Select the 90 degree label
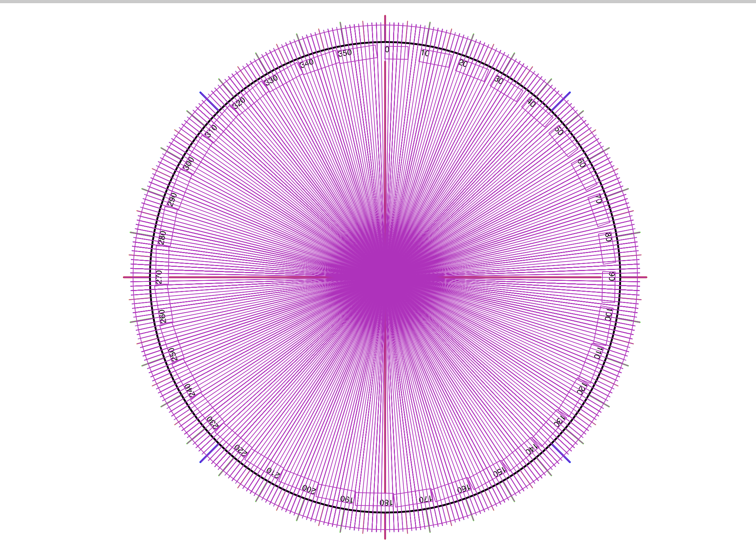Screen dimensions: 756x549 click(x=612, y=276)
